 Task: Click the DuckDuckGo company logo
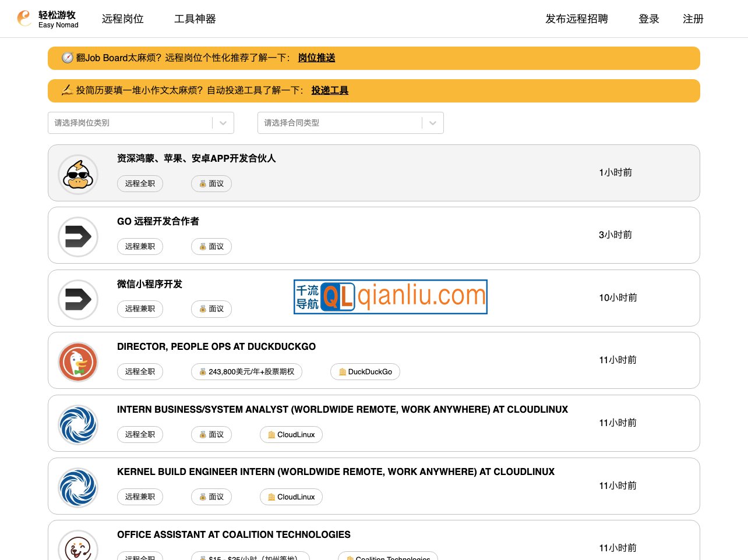(78, 362)
